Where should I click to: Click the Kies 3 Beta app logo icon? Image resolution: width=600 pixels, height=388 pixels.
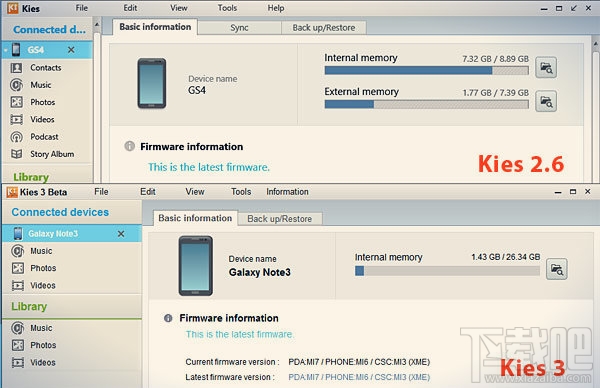coord(12,192)
